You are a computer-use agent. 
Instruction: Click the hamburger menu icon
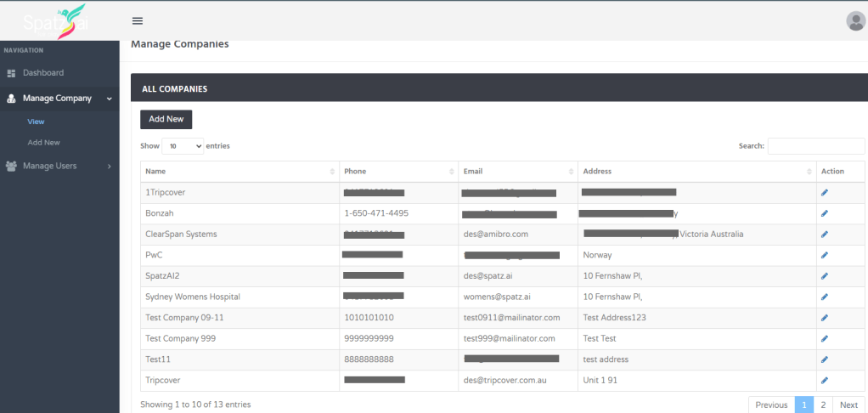pyautogui.click(x=138, y=21)
